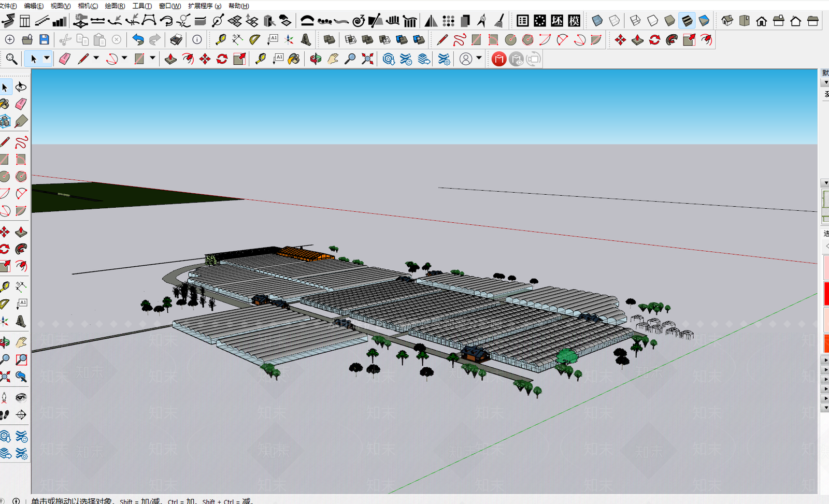Click the blue Undo arrow
Viewport: 829px width, 504px height.
click(138, 39)
